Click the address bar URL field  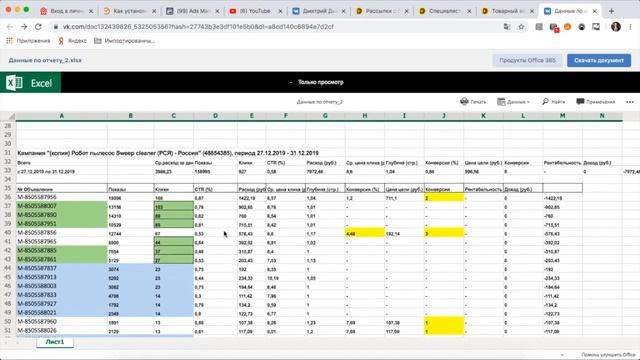click(278, 27)
